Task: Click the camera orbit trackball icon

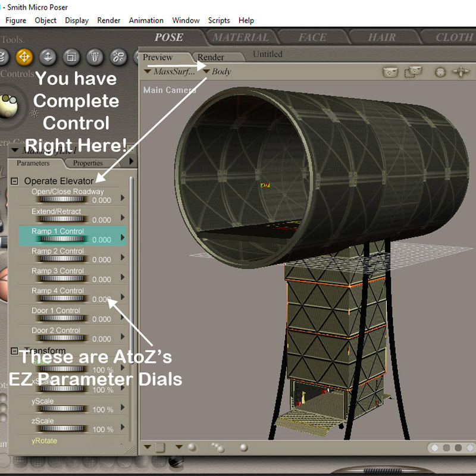Action: (x=440, y=72)
